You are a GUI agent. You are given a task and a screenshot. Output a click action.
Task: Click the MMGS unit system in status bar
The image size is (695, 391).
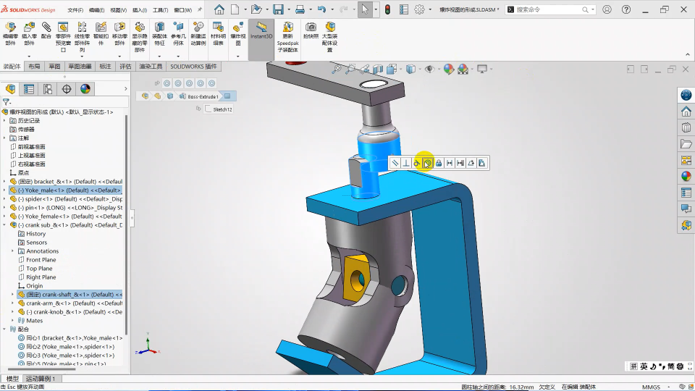[651, 387]
